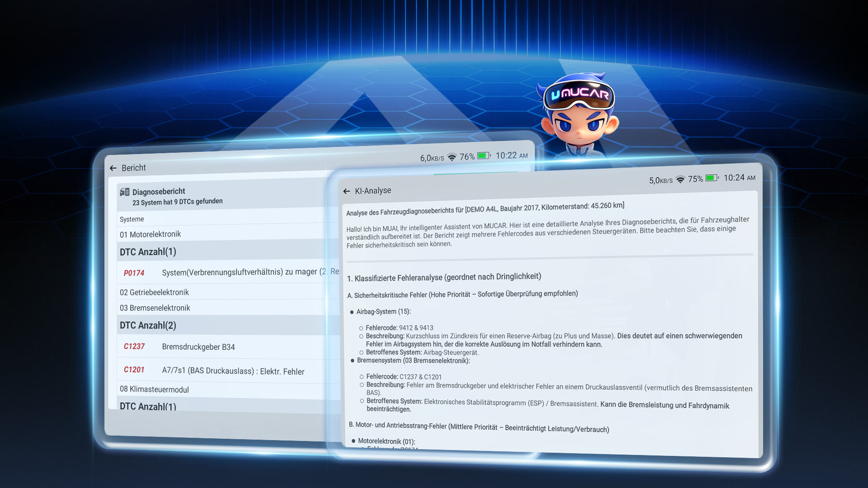868x488 pixels.
Task: Click the 10:24 AM clock in status bar
Action: click(x=739, y=178)
